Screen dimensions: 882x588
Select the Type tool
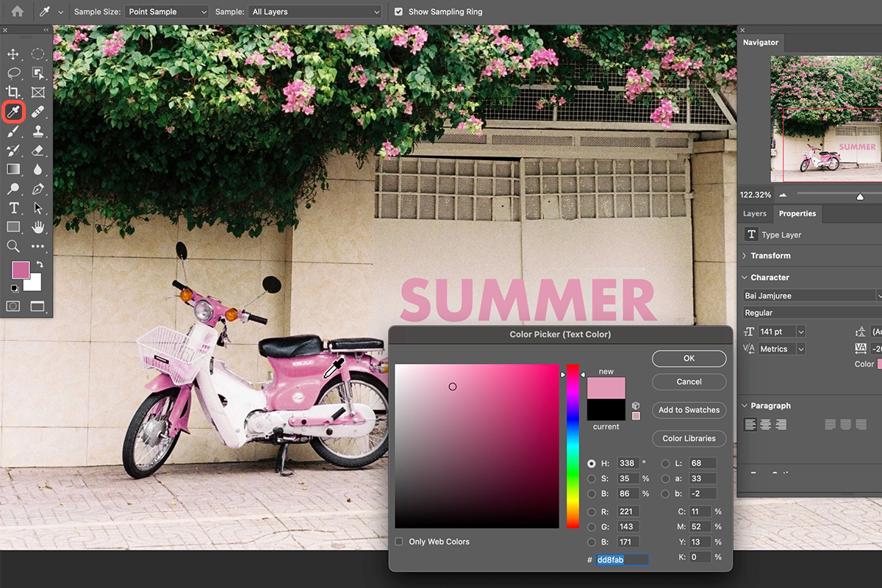tap(13, 208)
